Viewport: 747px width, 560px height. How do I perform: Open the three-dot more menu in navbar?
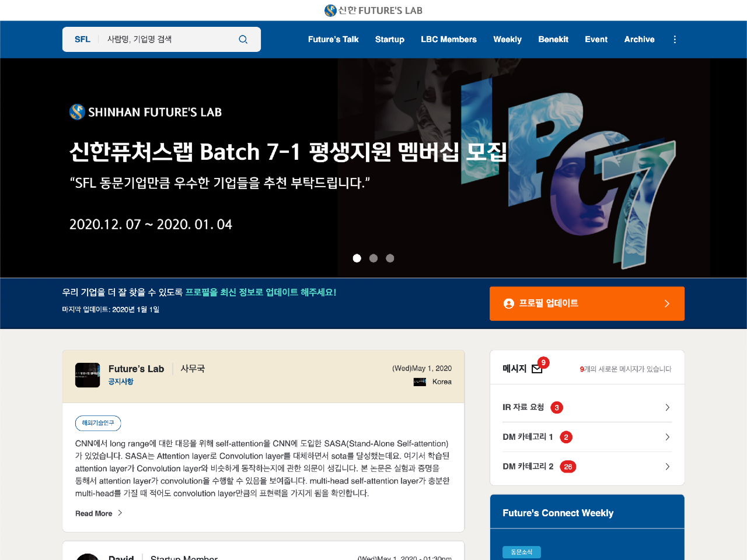(x=675, y=39)
